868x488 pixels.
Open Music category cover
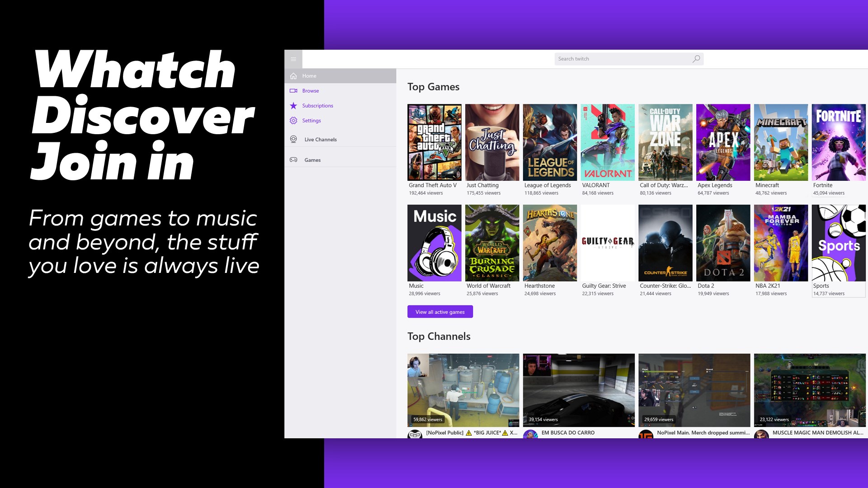click(434, 243)
